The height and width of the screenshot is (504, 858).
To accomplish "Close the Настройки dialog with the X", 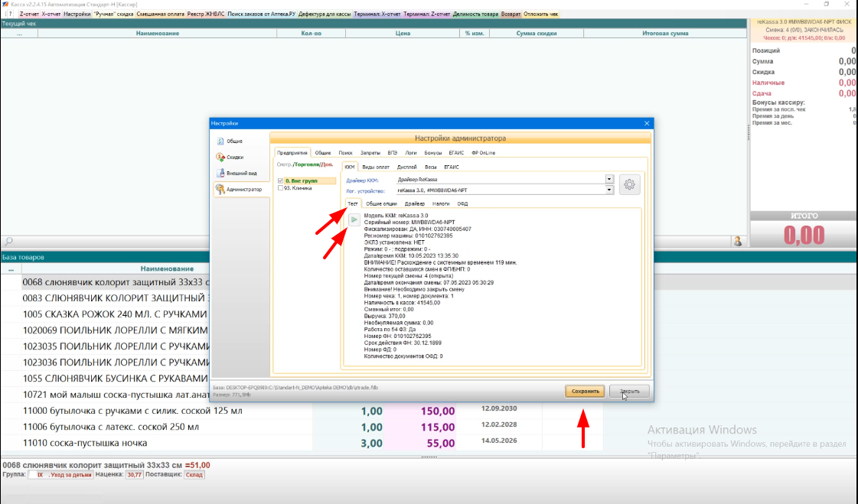I will [647, 124].
